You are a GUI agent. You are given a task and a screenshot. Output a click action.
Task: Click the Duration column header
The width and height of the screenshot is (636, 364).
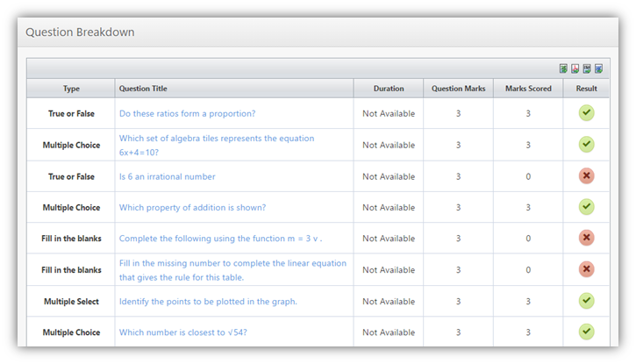[x=389, y=89]
